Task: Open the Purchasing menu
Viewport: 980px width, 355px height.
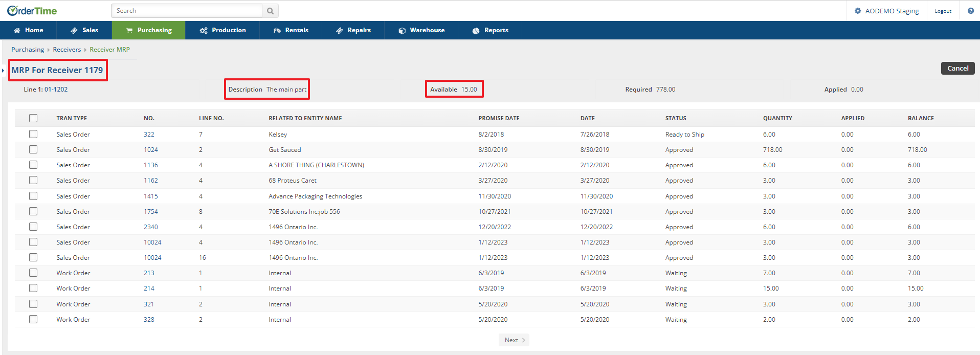Action: [149, 30]
